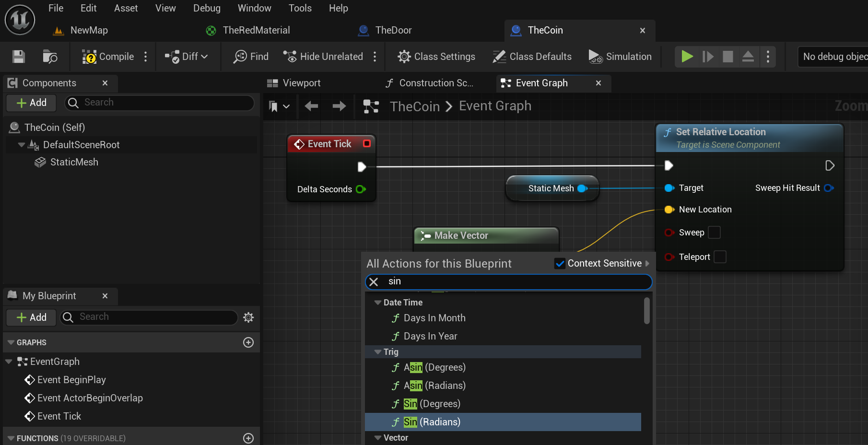The width and height of the screenshot is (868, 445).
Task: Open the Diff dropdown
Action: pos(187,57)
